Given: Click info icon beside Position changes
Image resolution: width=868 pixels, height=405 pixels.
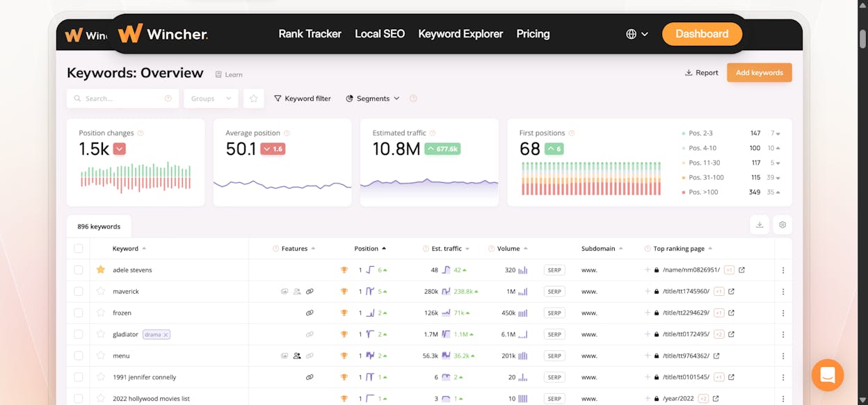Looking at the screenshot, I should tap(140, 133).
